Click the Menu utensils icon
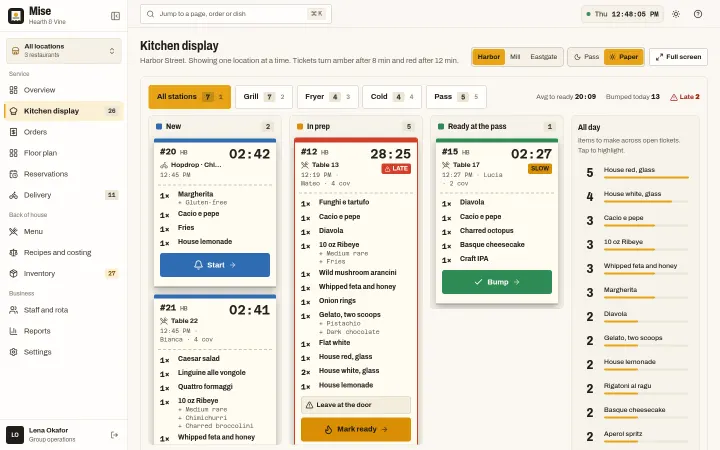The image size is (720, 450). [x=13, y=231]
